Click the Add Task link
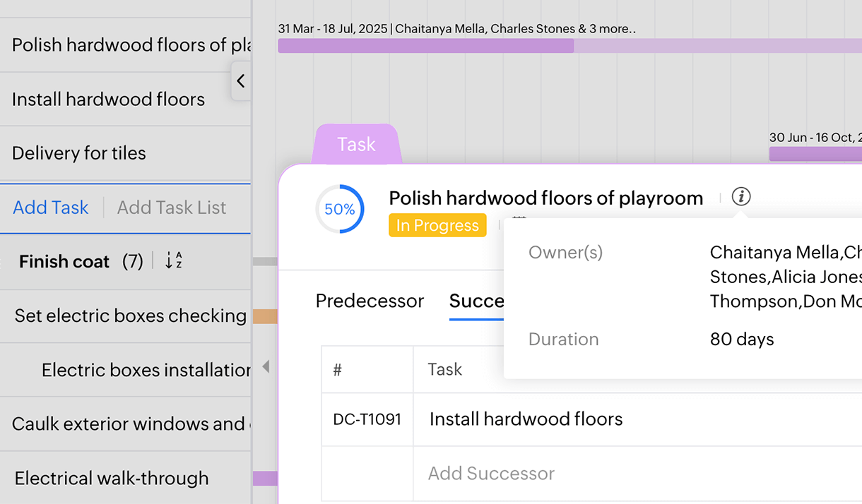862x504 pixels. tap(51, 208)
